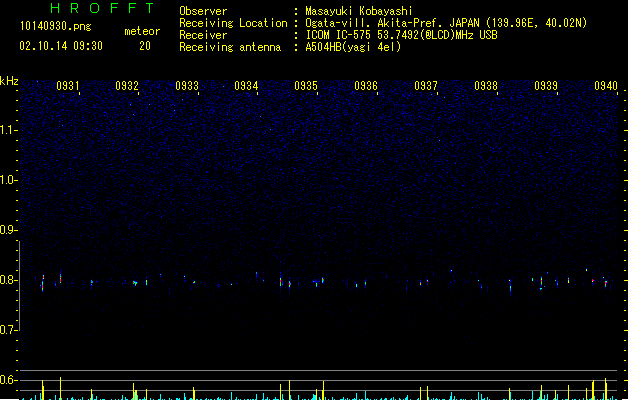Click the 0.8 kHz axis label
The image size is (629, 400).
[8, 280]
